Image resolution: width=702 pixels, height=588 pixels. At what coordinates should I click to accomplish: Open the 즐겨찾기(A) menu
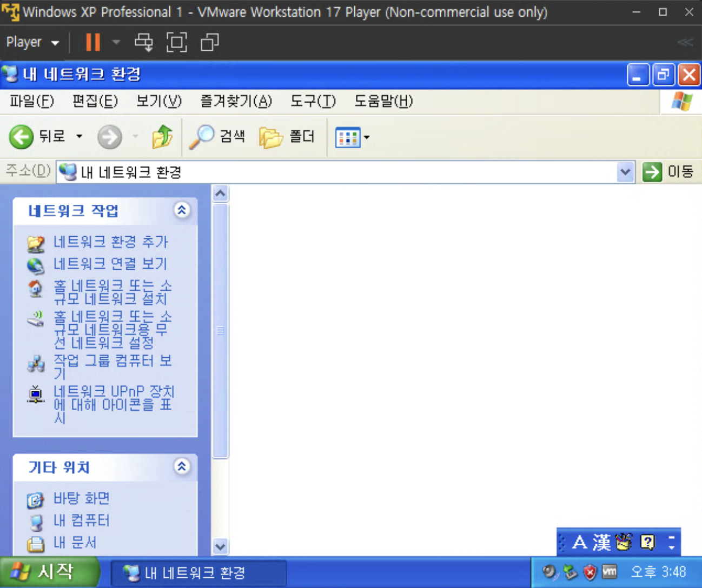click(236, 101)
